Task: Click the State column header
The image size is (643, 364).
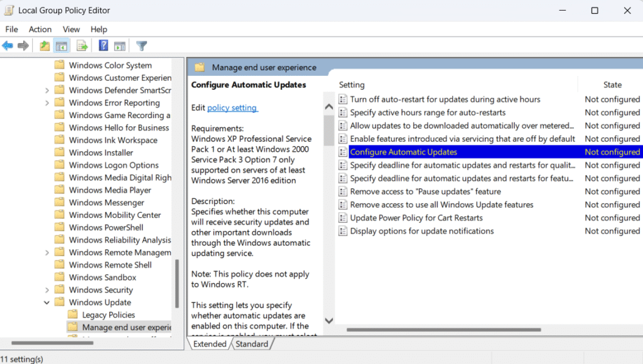Action: click(612, 85)
